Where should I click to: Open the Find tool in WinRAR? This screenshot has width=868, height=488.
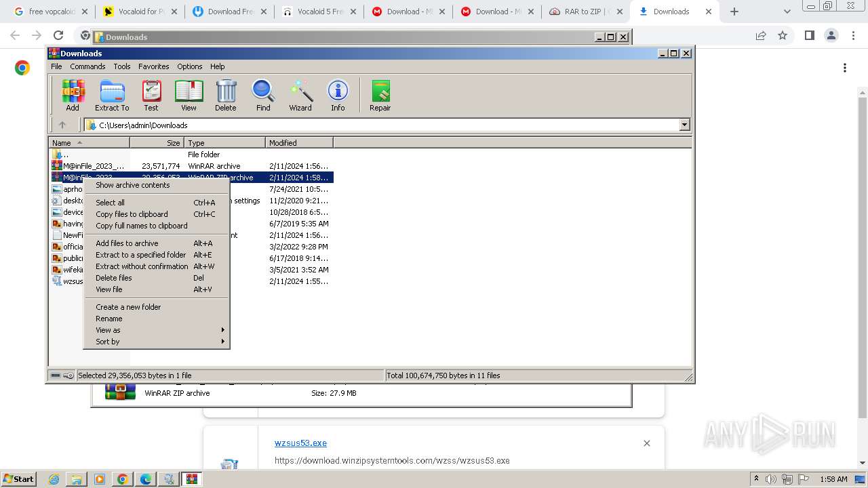click(263, 95)
